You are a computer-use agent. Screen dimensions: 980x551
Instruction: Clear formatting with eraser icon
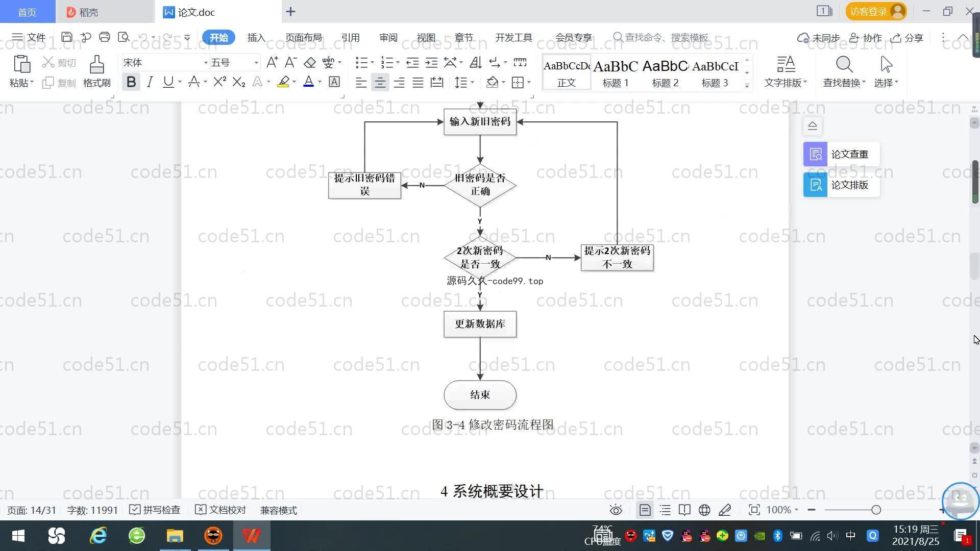310,62
